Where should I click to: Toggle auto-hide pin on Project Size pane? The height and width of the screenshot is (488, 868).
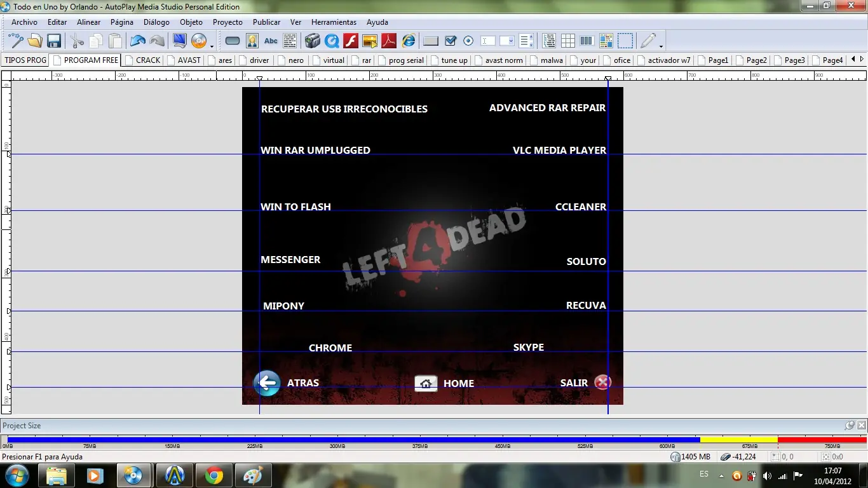pyautogui.click(x=850, y=425)
